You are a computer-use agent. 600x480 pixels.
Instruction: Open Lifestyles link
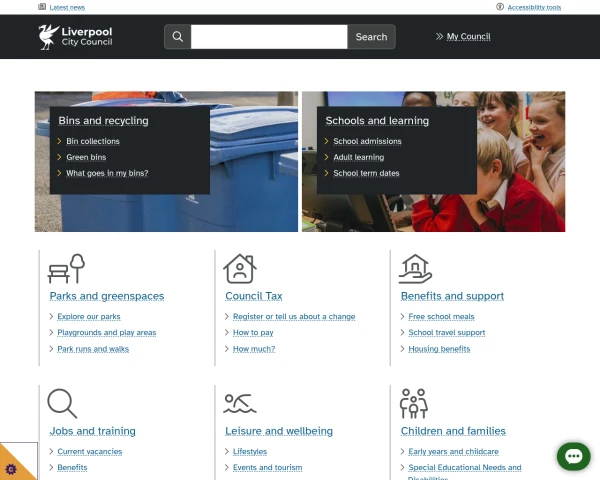pos(250,452)
